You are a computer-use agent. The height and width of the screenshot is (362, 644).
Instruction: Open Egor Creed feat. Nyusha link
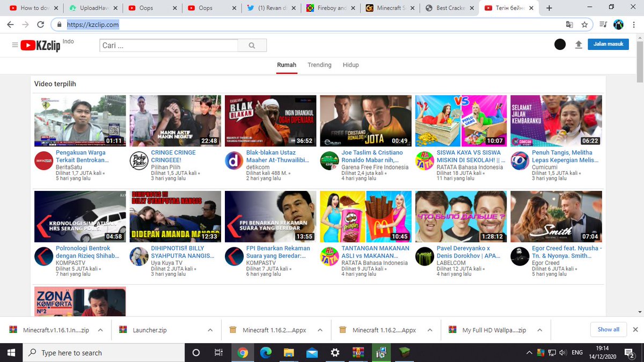[x=567, y=252]
